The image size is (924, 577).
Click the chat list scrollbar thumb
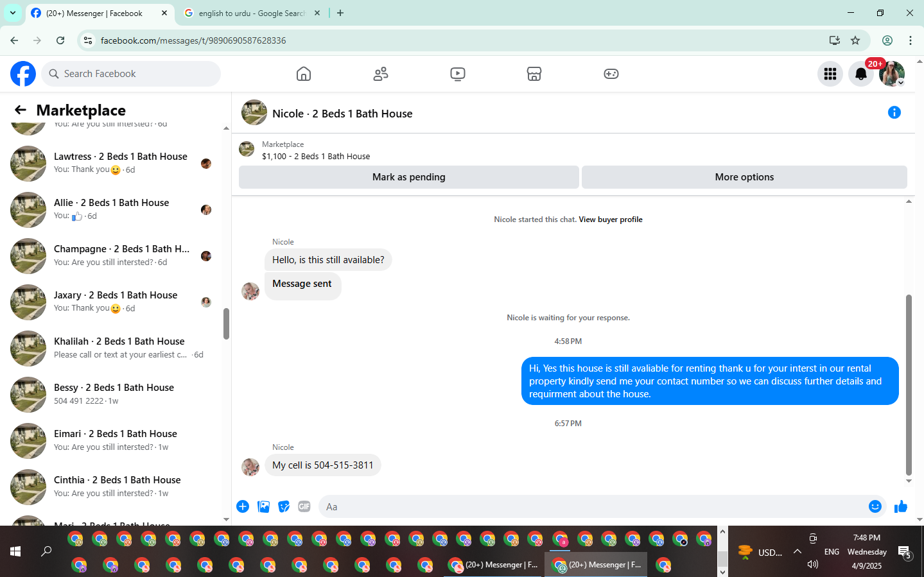pyautogui.click(x=226, y=324)
